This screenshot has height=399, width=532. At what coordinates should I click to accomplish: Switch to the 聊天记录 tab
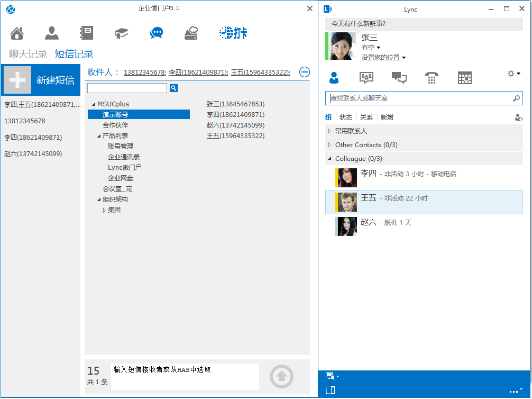[x=28, y=54]
